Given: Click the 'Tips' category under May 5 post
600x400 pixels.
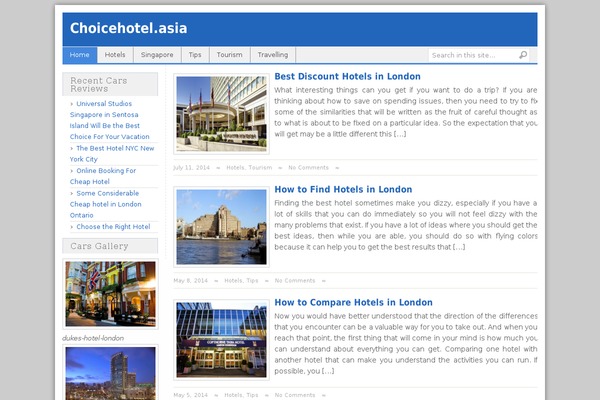Looking at the screenshot, I should [x=252, y=395].
